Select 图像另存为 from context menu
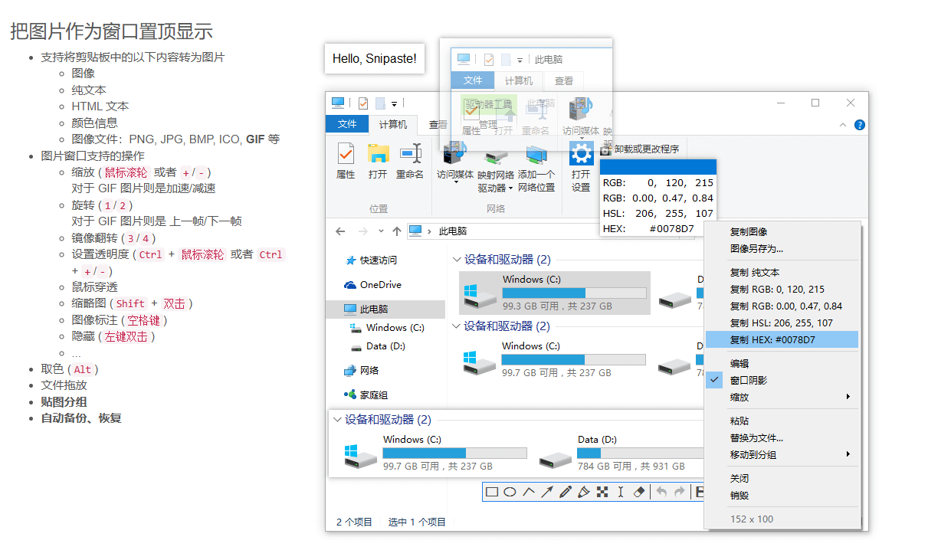 point(756,248)
